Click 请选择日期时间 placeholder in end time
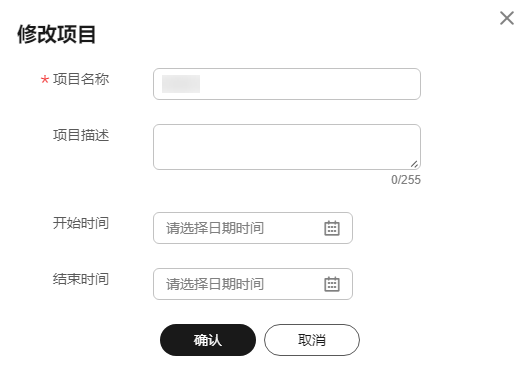This screenshot has height=371, width=516. [x=215, y=284]
